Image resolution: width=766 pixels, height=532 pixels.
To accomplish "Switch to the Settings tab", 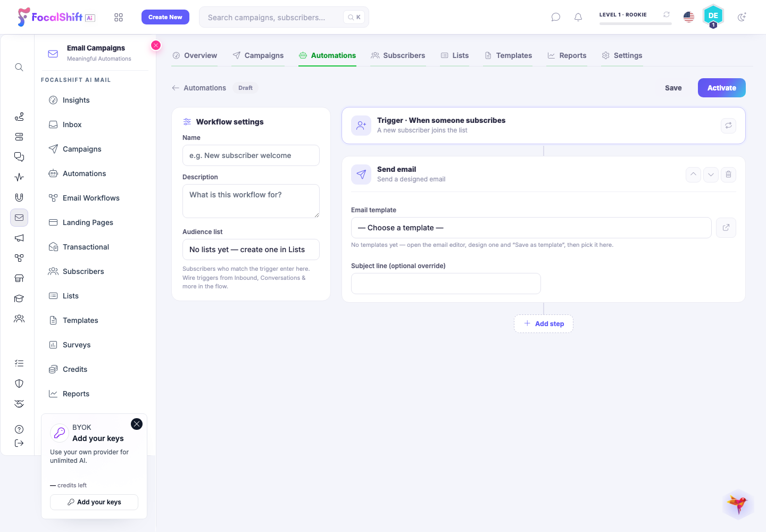I will click(x=622, y=55).
